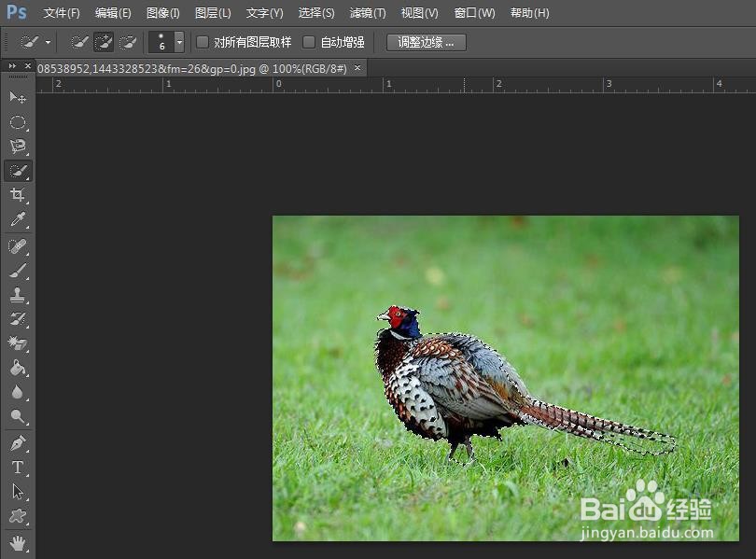The image size is (756, 559).
Task: Select the Polygonal Lasso tool
Action: click(18, 146)
